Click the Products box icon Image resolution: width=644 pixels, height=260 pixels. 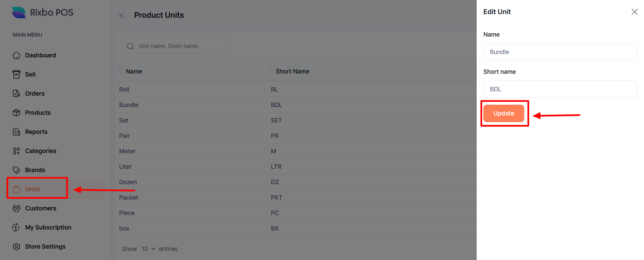16,113
